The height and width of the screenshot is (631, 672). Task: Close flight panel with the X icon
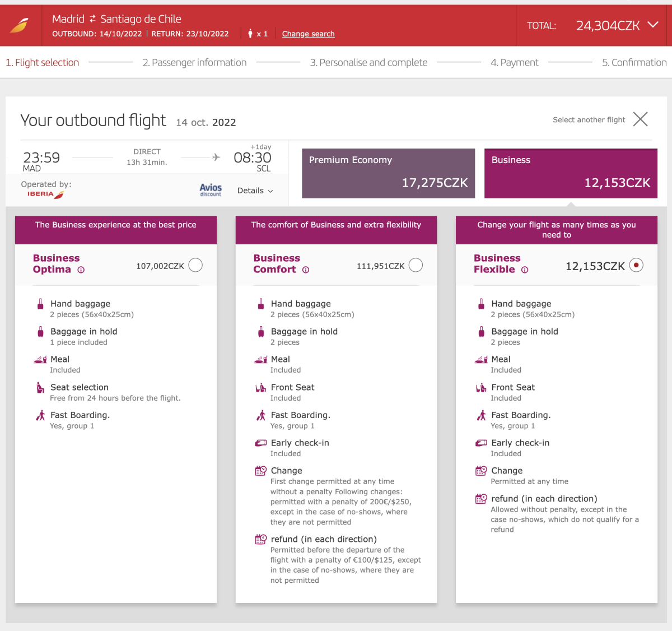point(640,119)
